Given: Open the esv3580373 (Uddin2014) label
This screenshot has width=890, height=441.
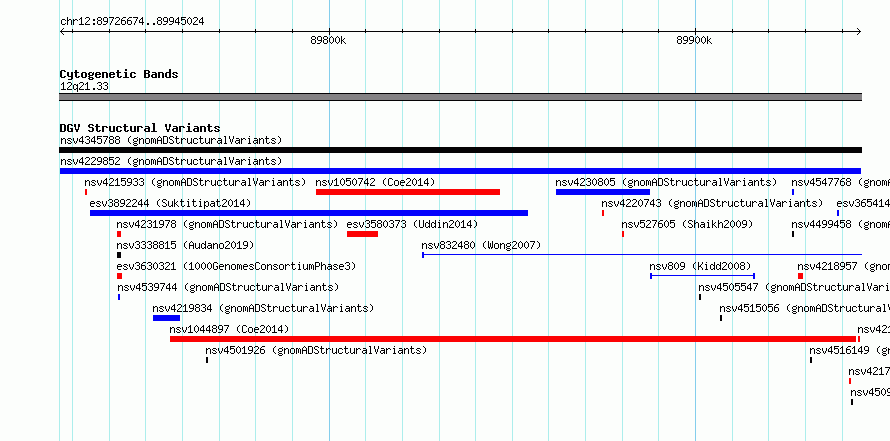Looking at the screenshot, I should tap(412, 224).
